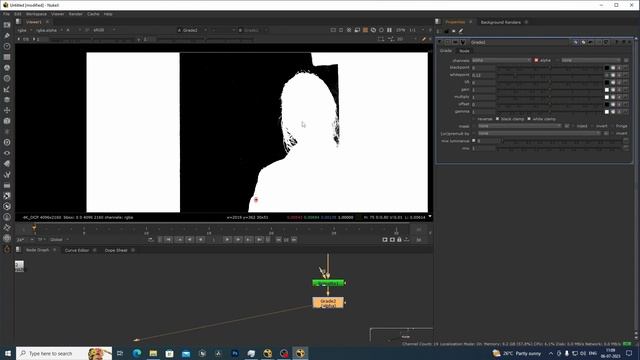
Task: Click the blackpoint black color swatch
Action: (607, 68)
